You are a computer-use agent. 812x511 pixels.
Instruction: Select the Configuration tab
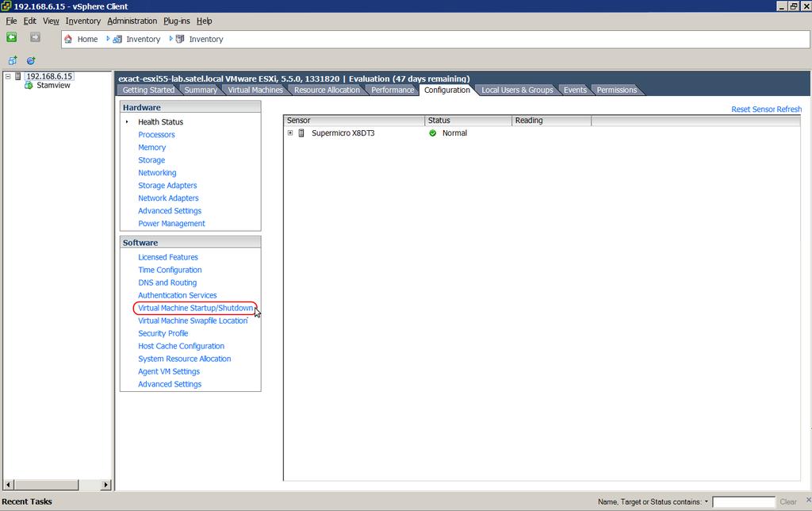[447, 90]
